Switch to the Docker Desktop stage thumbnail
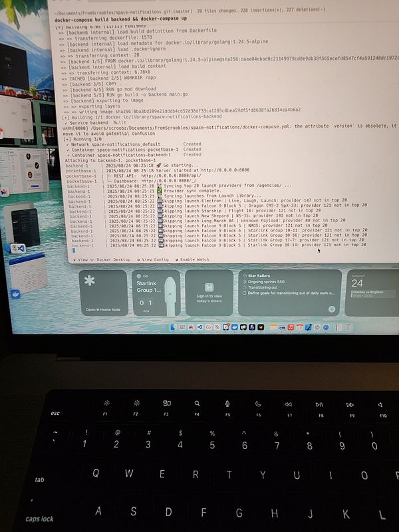This screenshot has width=399, height=532. [x=28, y=274]
